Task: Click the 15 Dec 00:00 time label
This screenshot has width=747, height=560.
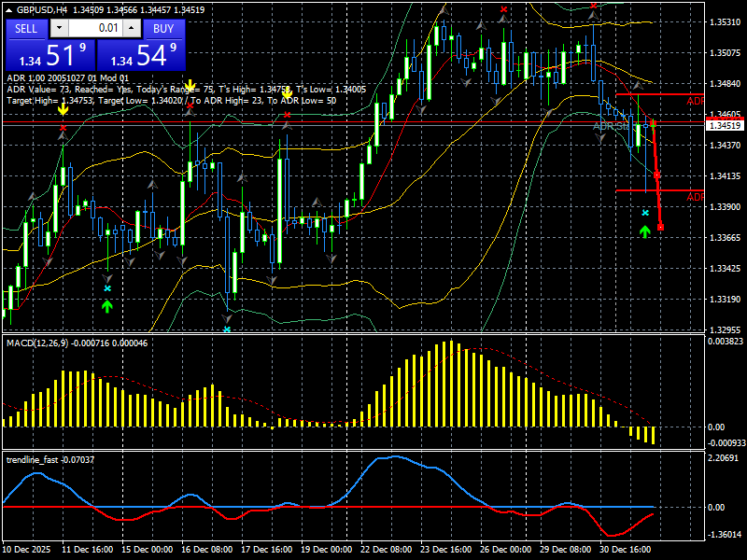Action: coord(148,549)
